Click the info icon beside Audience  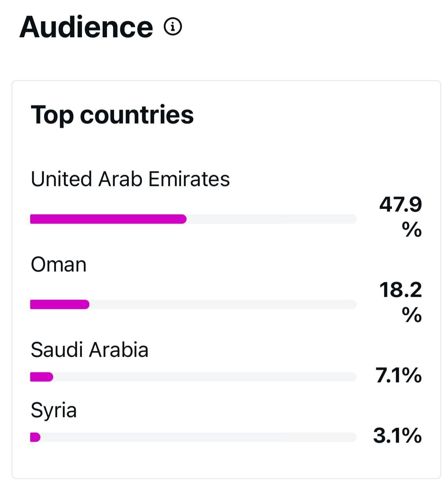point(172,27)
